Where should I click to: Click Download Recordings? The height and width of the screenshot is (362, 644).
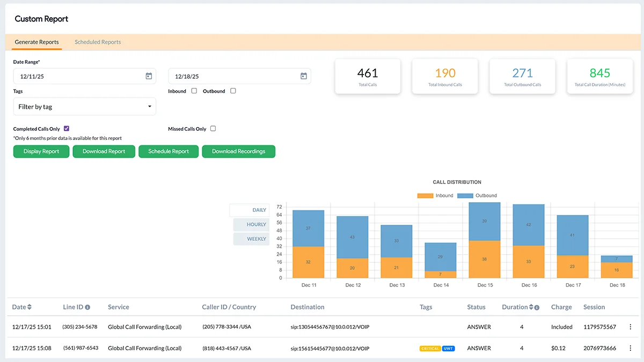tap(238, 151)
